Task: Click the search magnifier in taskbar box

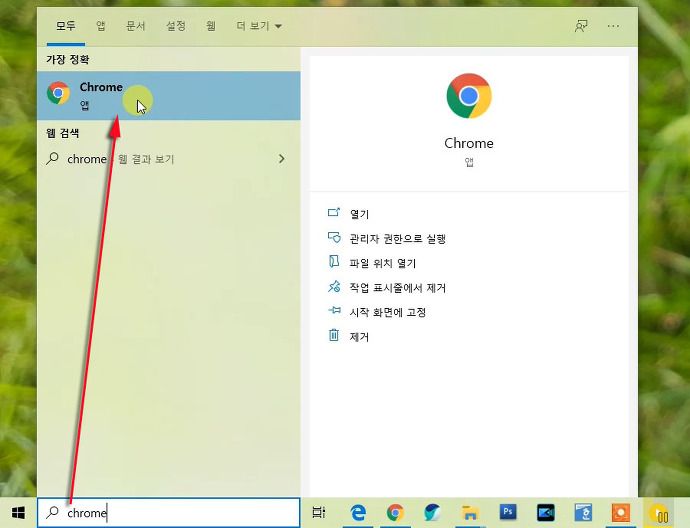Action: click(52, 512)
